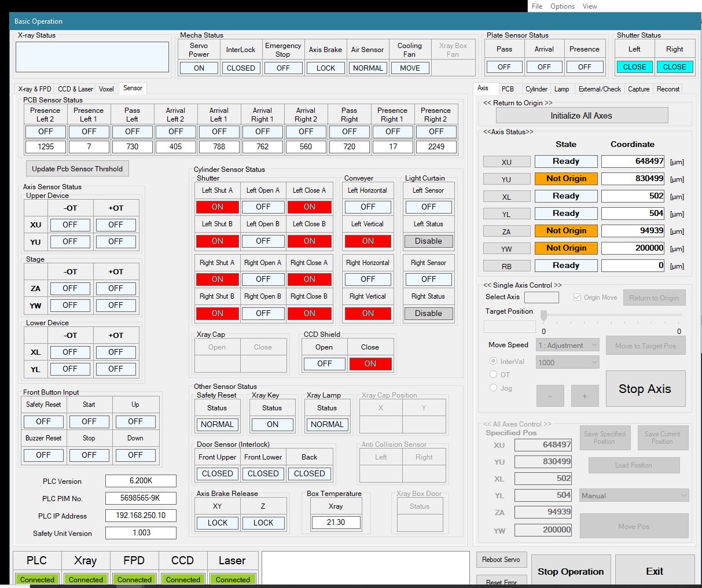Select the YL axis button

(x=506, y=214)
